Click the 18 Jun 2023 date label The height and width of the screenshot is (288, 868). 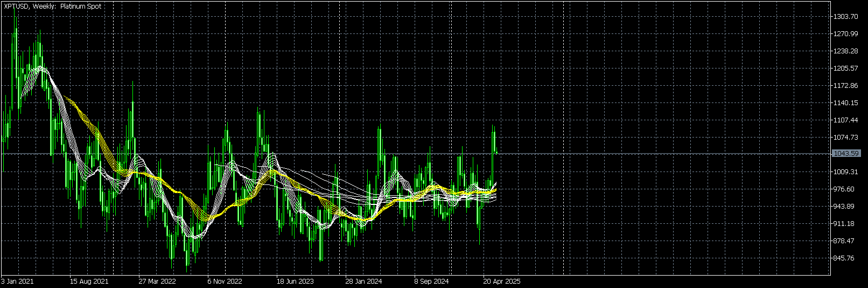295,282
